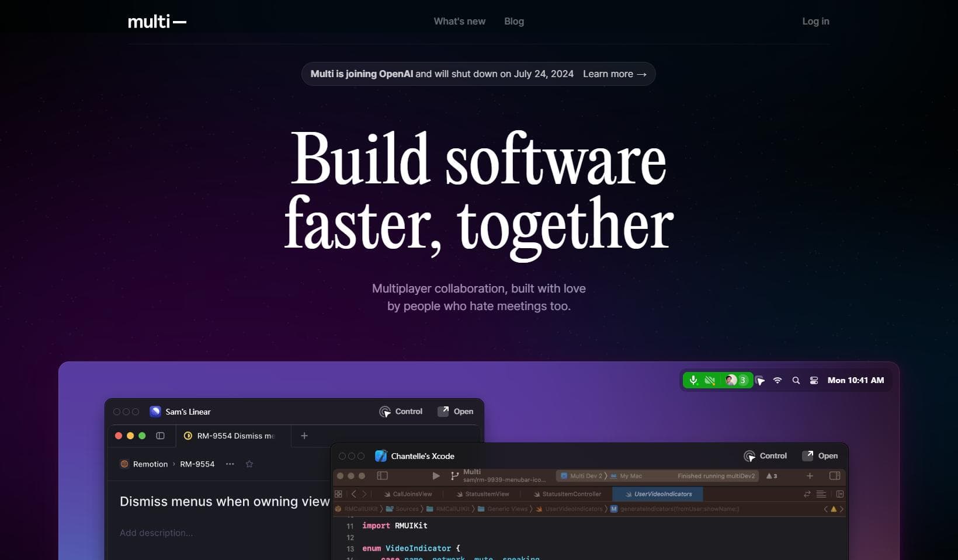Click the participants avatar showing 3
Image resolution: width=958 pixels, height=560 pixels.
[x=736, y=380]
